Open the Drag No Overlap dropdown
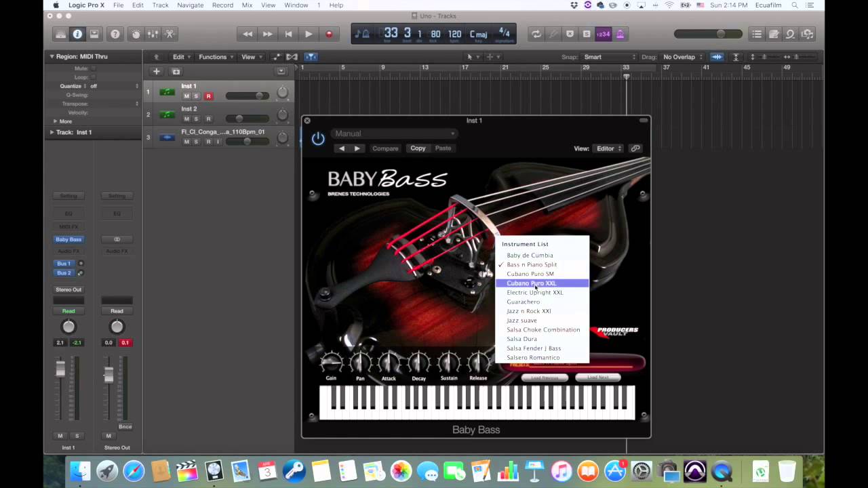The width and height of the screenshot is (868, 488). [x=683, y=57]
